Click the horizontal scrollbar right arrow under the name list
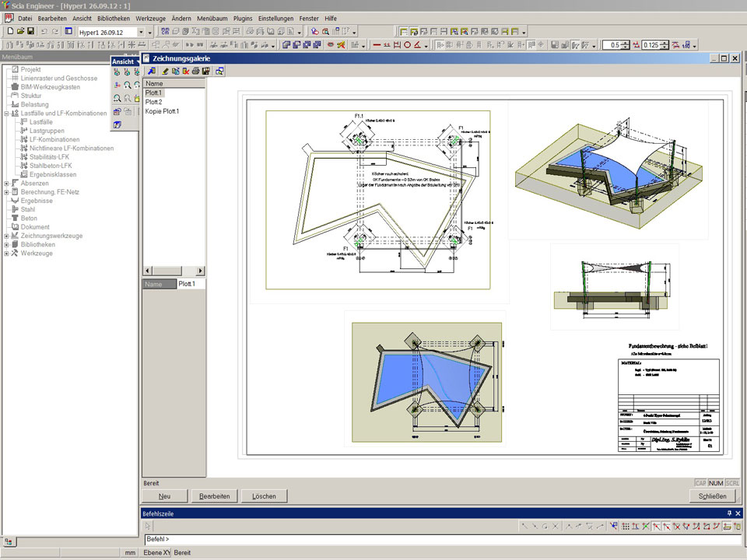 pyautogui.click(x=201, y=271)
